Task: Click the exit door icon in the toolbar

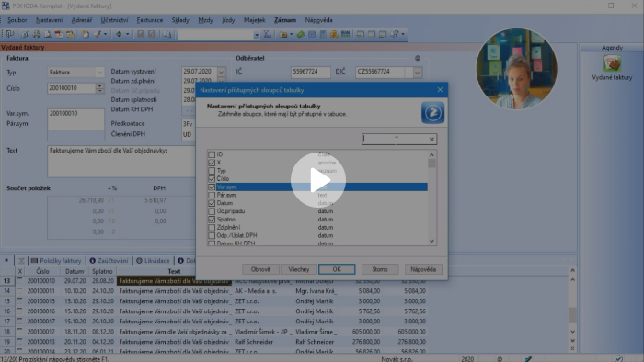Action: click(x=10, y=34)
